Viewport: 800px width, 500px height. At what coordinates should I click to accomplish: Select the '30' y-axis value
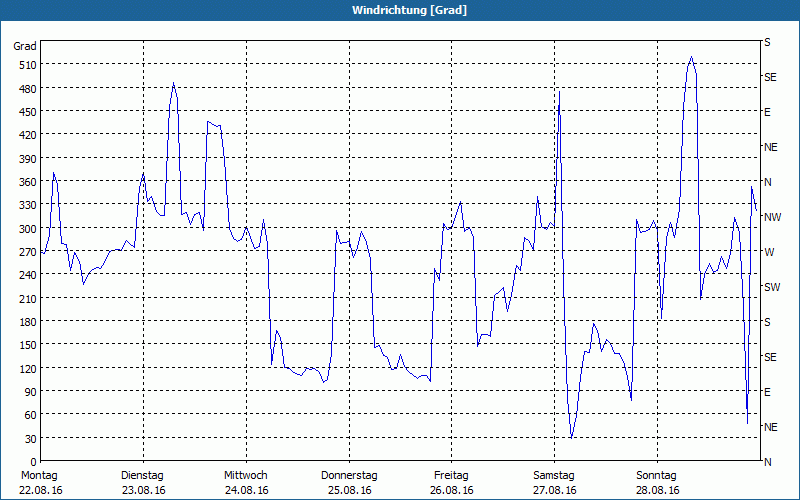[31, 439]
